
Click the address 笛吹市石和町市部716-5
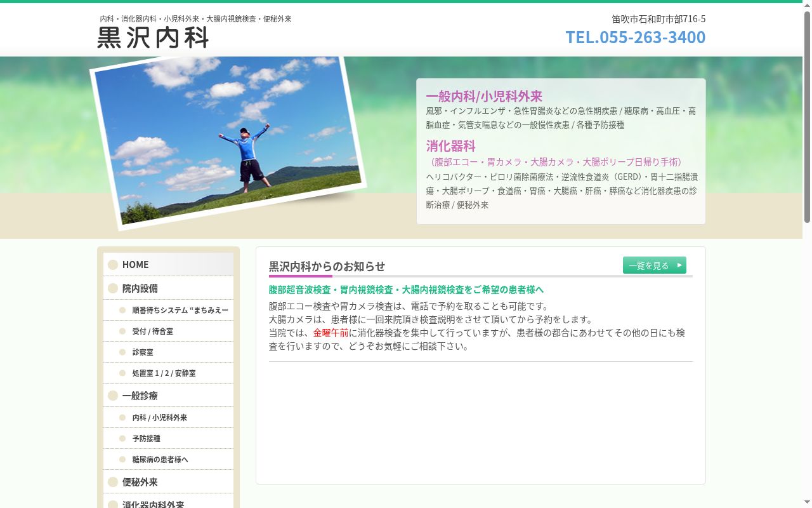coord(658,19)
